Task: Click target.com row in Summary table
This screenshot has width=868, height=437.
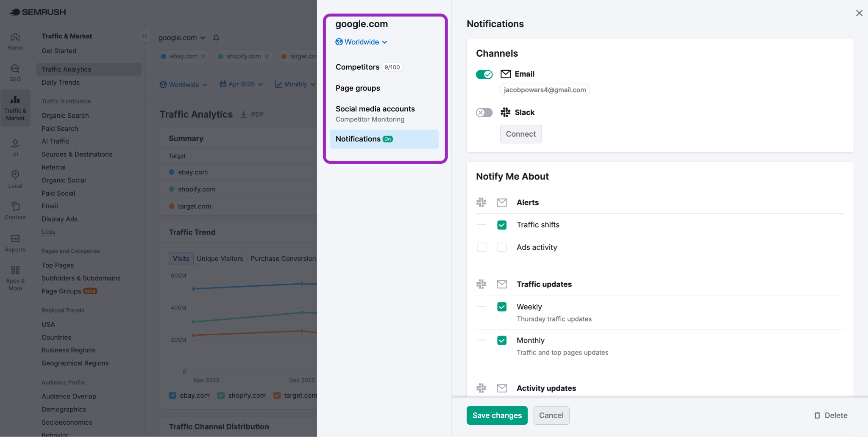Action: (x=238, y=206)
